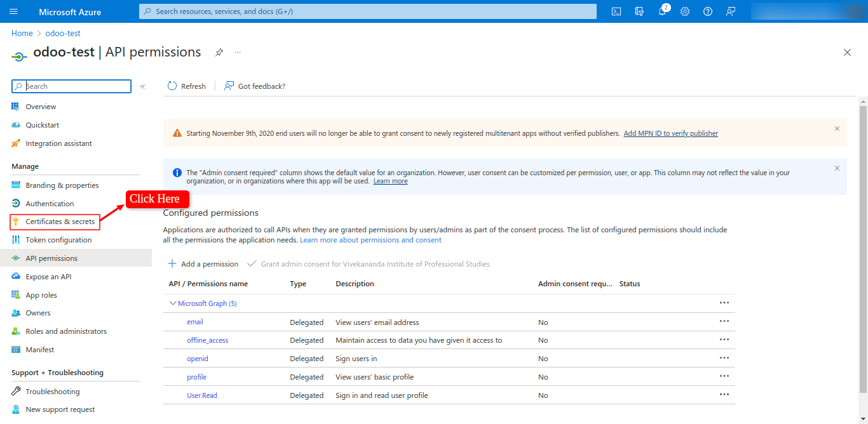Viewport: 868px width, 424px height.
Task: Launch Cloud Shell from top bar
Action: coord(616,11)
